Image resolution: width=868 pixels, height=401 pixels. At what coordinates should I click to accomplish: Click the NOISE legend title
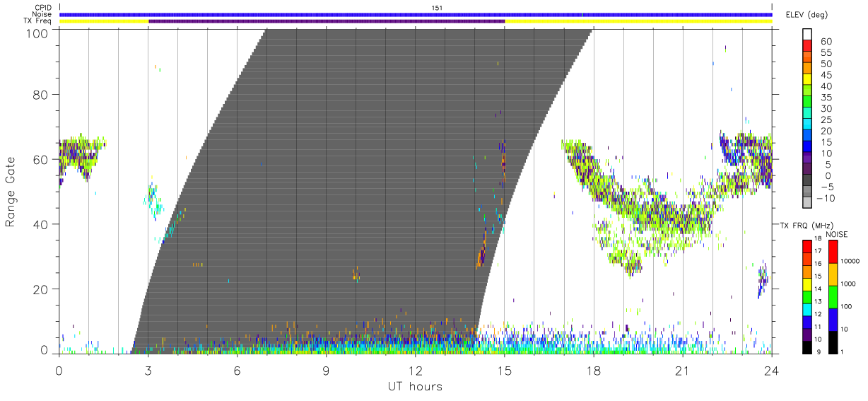[x=837, y=234]
